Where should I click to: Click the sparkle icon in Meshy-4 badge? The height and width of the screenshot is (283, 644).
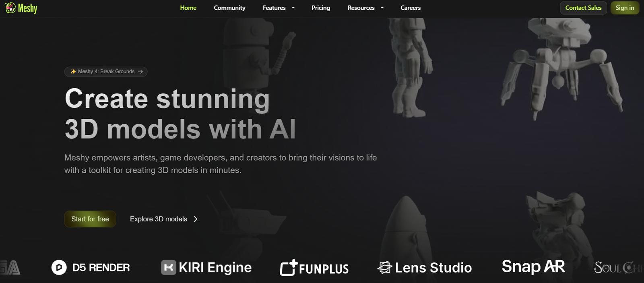point(73,72)
